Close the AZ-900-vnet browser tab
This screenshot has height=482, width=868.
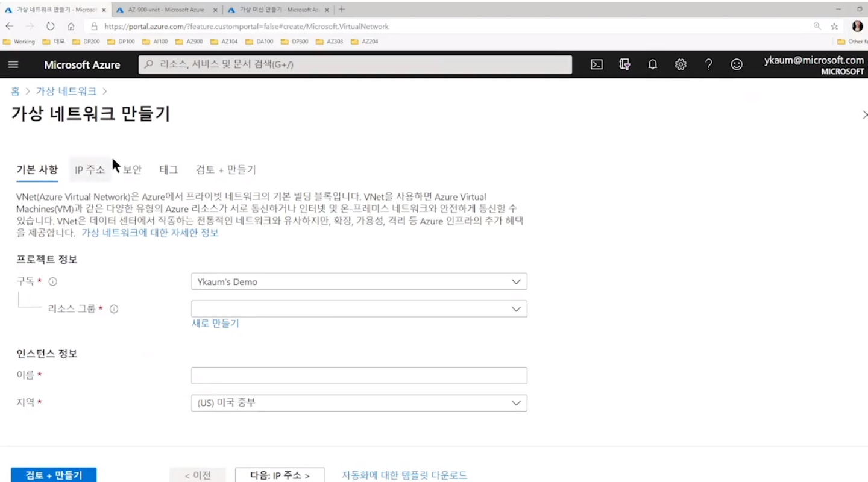(x=216, y=10)
